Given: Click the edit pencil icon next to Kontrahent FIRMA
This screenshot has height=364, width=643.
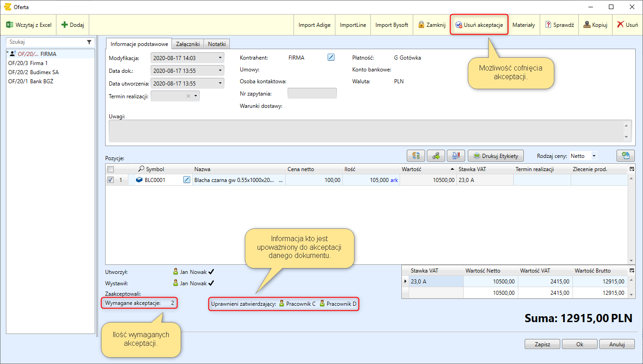Looking at the screenshot, I should tap(331, 57).
